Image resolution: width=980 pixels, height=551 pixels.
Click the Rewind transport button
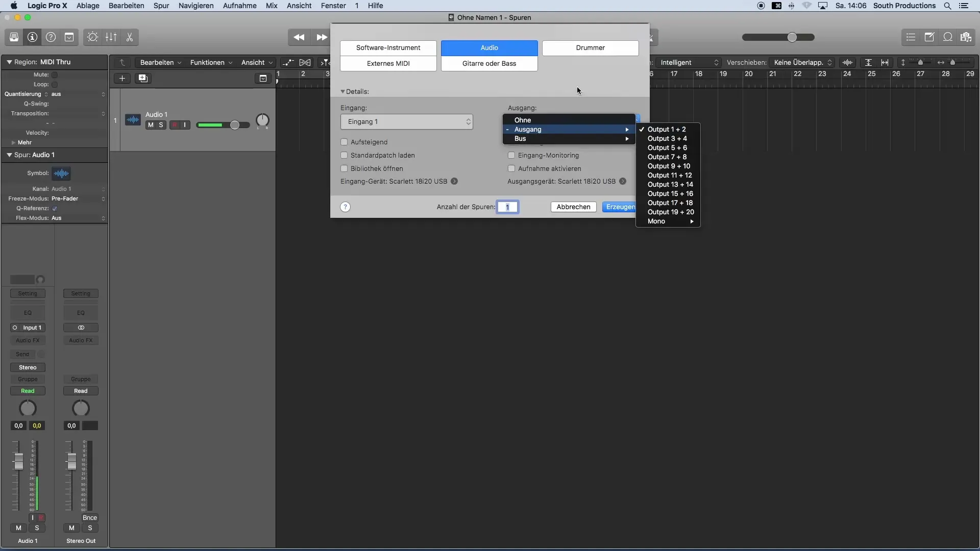click(x=299, y=37)
